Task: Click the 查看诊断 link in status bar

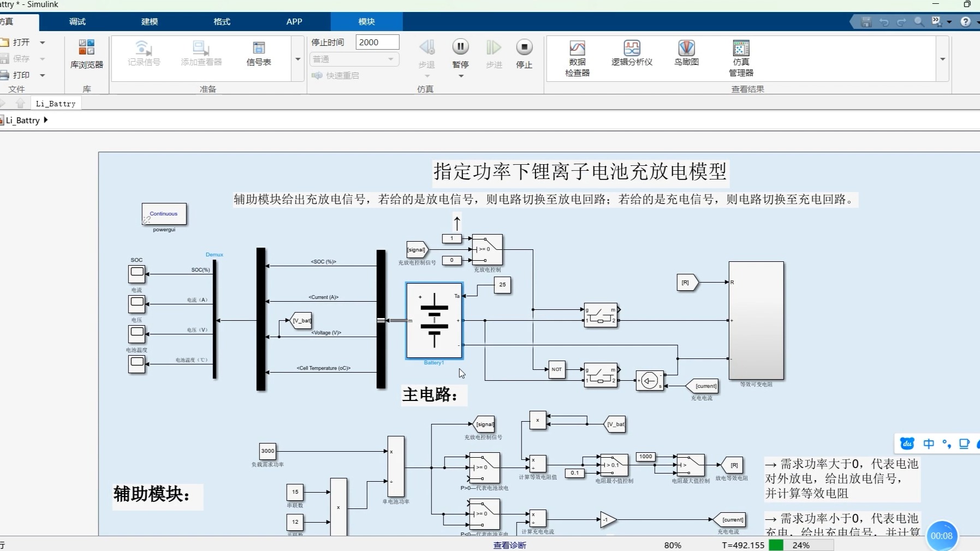Action: [x=509, y=545]
